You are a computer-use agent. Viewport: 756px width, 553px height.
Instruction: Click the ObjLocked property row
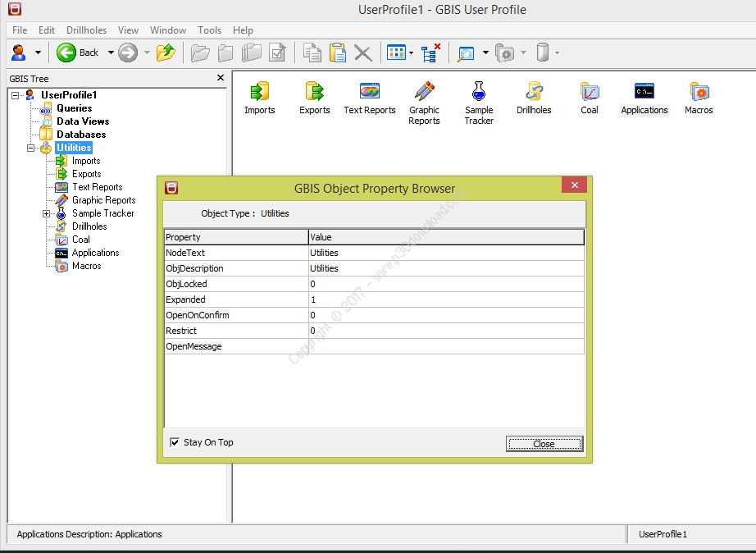point(374,284)
